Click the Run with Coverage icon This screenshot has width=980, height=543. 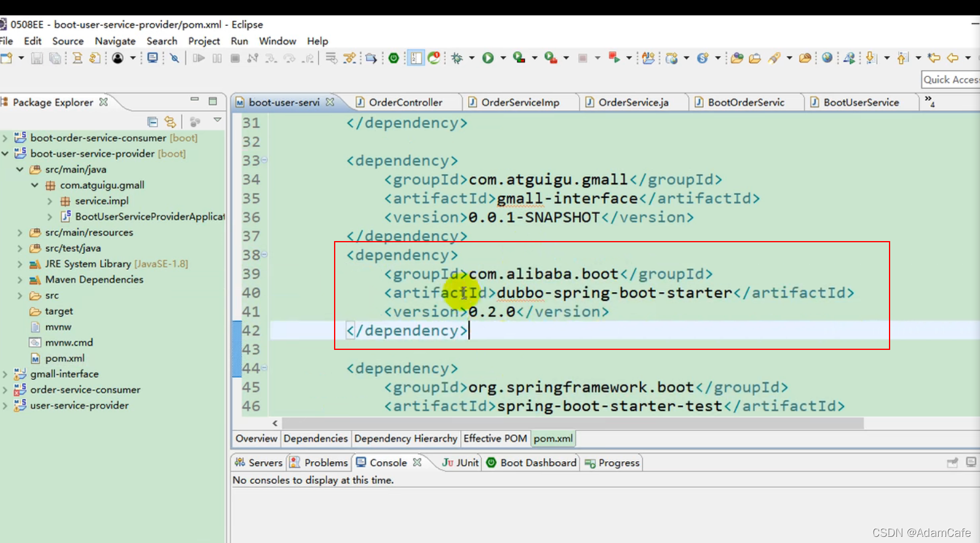pyautogui.click(x=519, y=58)
